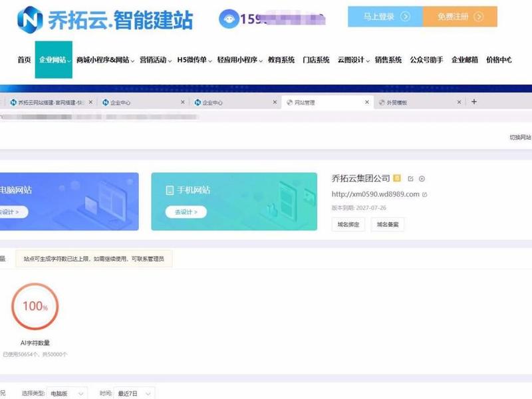Click the 电脑网站 card thumbnail
The width and height of the screenshot is (532, 399).
[x=69, y=201]
